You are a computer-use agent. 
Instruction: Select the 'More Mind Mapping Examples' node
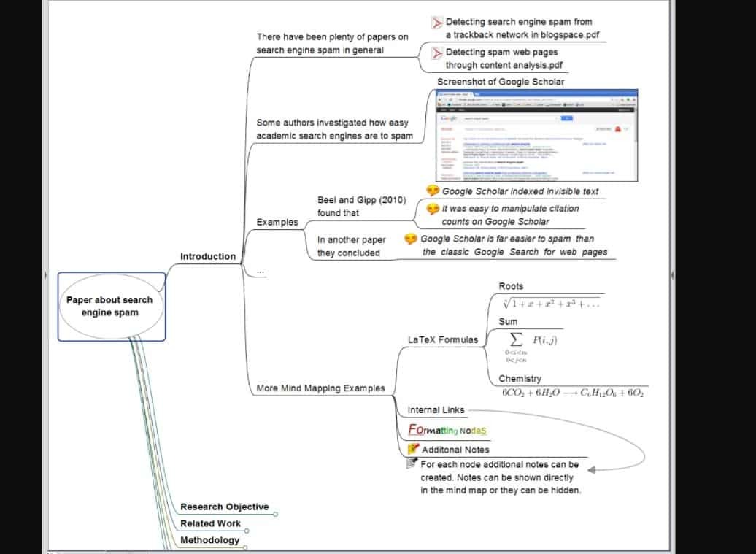click(x=320, y=388)
